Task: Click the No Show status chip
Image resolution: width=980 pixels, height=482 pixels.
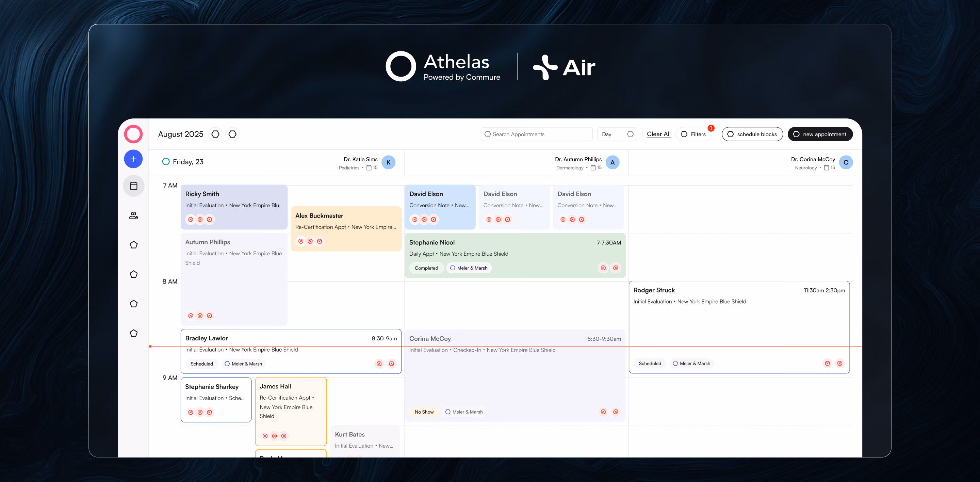Action: 424,412
